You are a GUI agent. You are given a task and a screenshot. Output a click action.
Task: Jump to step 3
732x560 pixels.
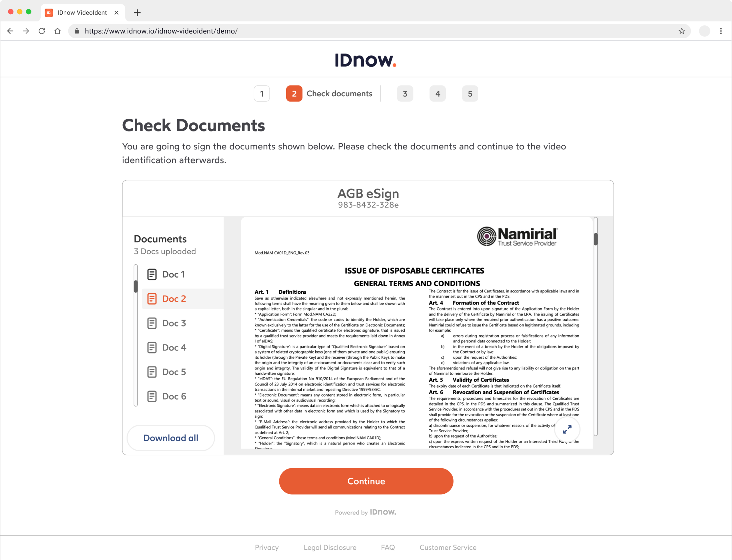click(x=405, y=94)
